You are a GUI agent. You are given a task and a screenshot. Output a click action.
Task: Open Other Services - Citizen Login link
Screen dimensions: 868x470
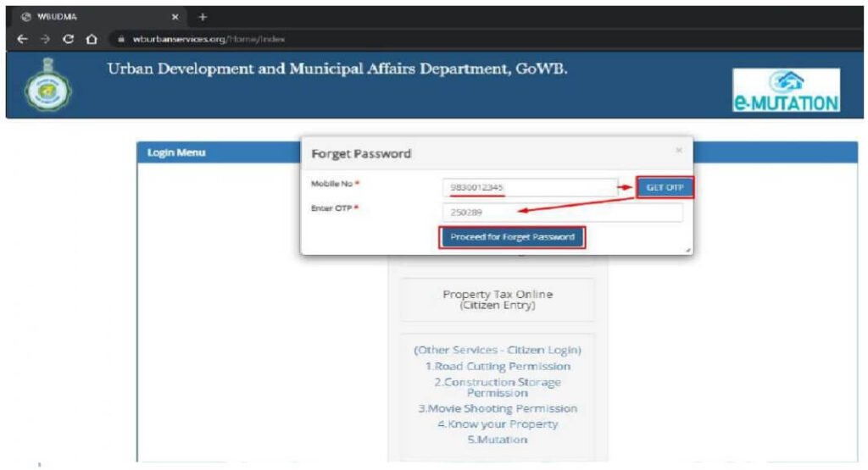tap(497, 350)
